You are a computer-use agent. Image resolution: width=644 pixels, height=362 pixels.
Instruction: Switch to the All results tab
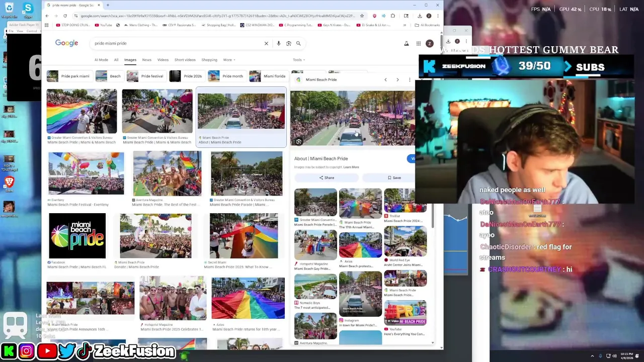coord(116,60)
